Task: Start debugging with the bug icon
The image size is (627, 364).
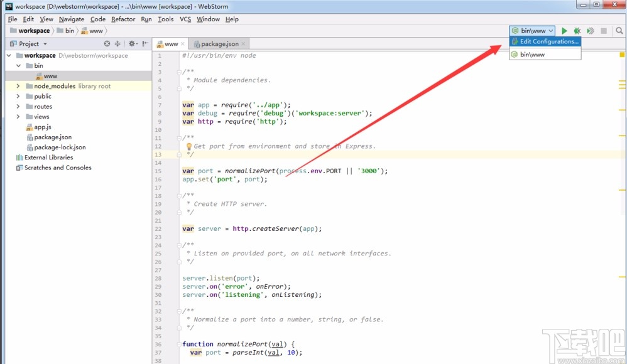Action: point(577,31)
